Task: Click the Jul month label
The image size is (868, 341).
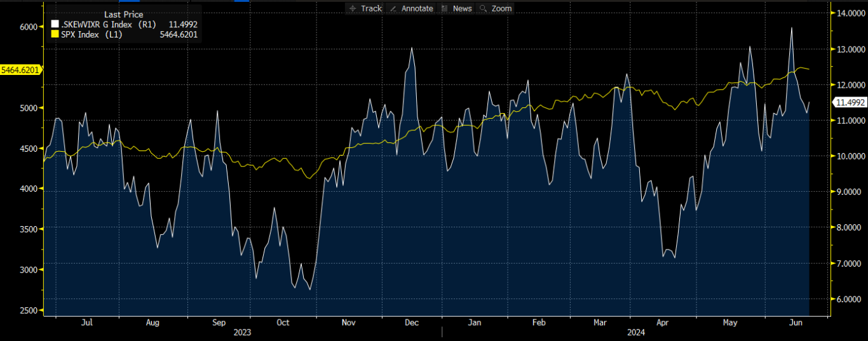Action: tap(87, 323)
